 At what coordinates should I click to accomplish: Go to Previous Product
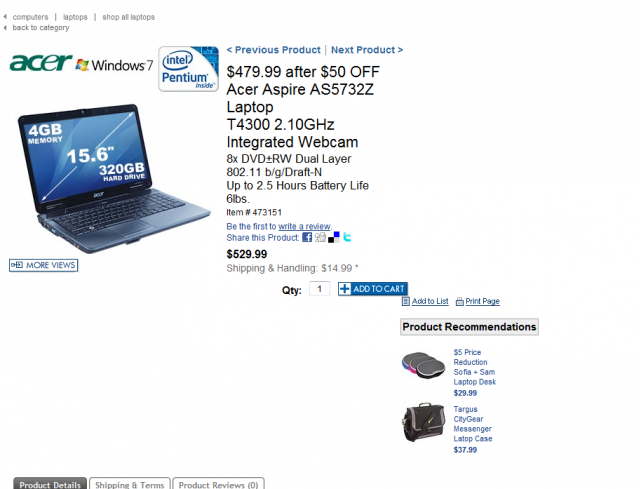(x=273, y=50)
